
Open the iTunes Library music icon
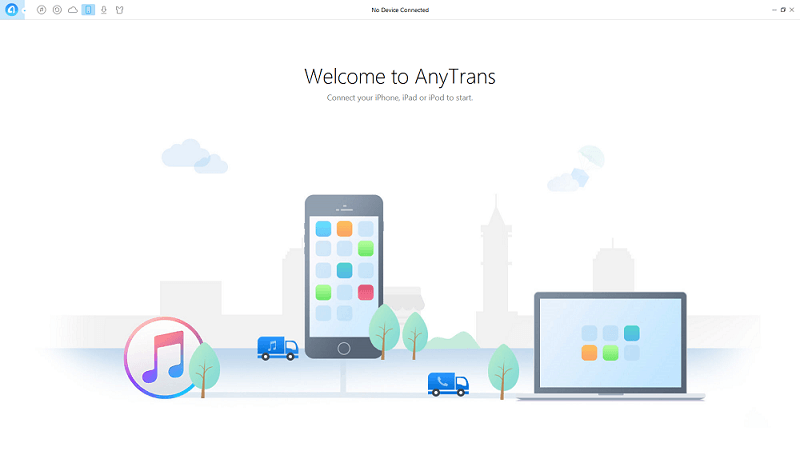pos(41,10)
